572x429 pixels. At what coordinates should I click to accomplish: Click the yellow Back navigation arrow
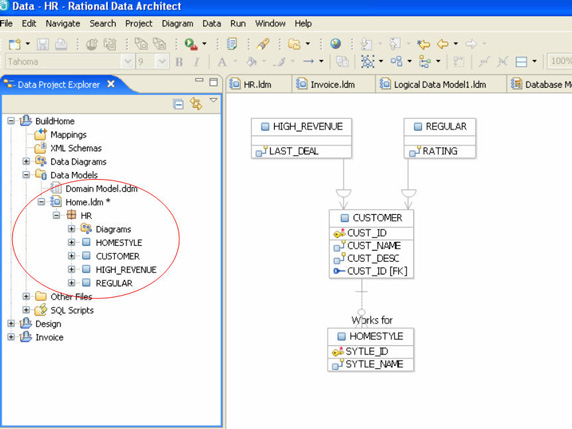(443, 44)
